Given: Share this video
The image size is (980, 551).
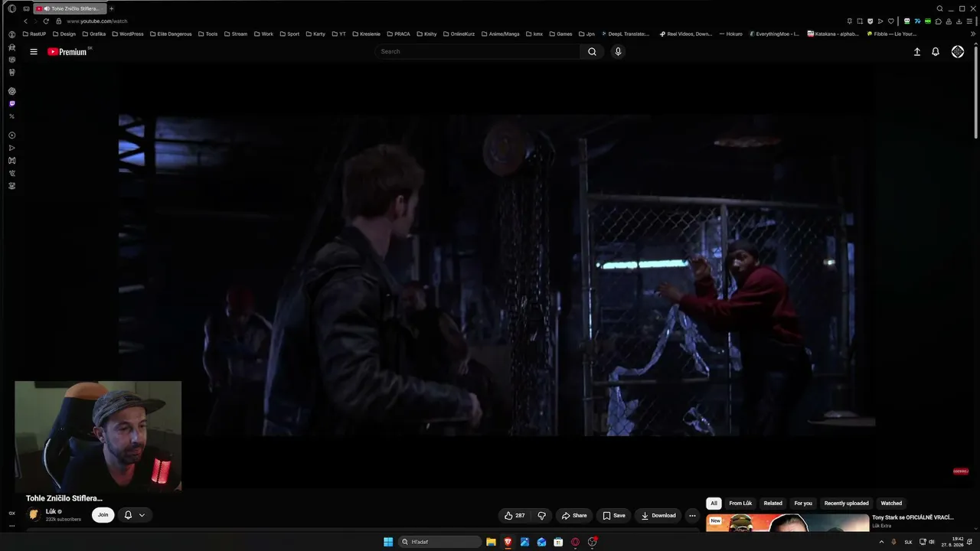Looking at the screenshot, I should (x=574, y=516).
